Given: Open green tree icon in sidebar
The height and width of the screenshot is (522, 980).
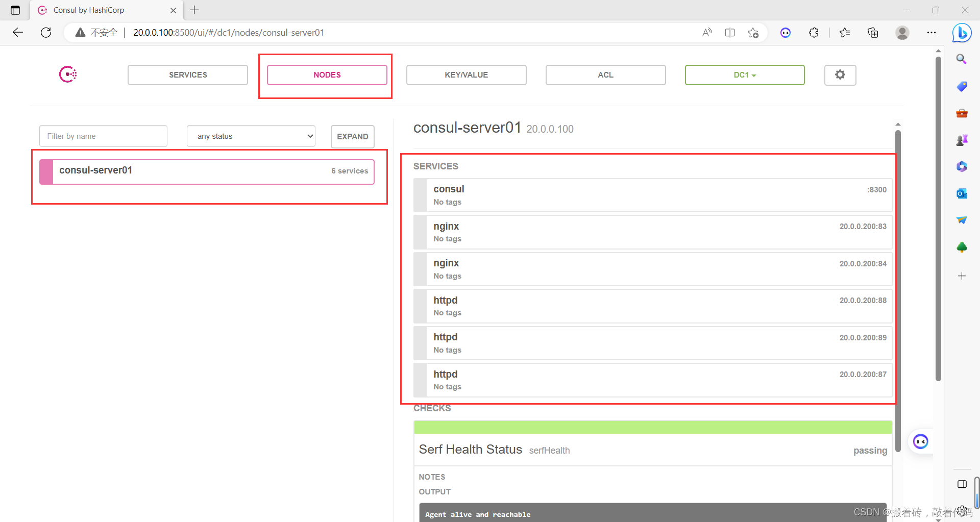Looking at the screenshot, I should coord(962,247).
